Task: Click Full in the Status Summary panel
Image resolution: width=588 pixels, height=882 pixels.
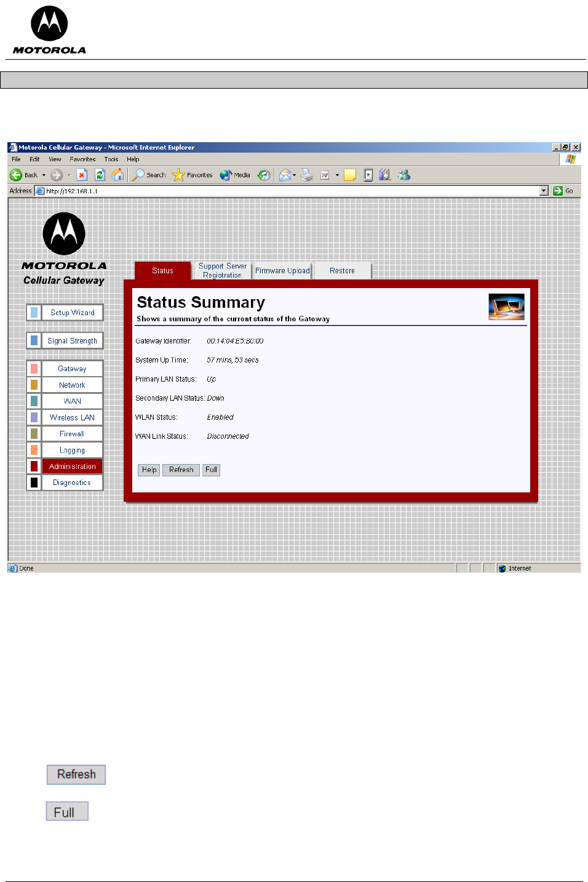Action: (211, 470)
